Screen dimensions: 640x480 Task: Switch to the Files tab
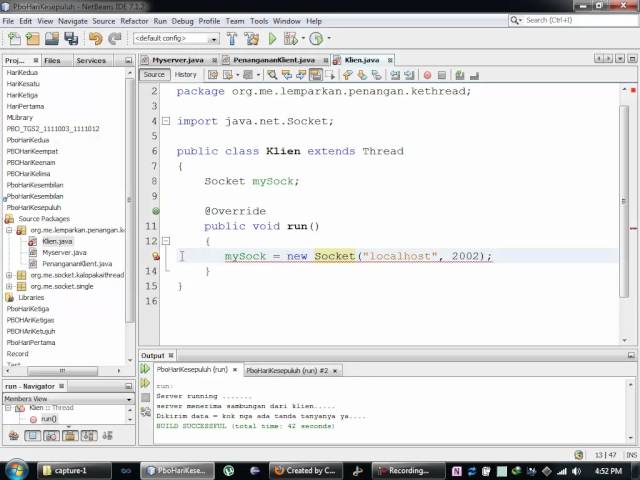pyautogui.click(x=52, y=61)
